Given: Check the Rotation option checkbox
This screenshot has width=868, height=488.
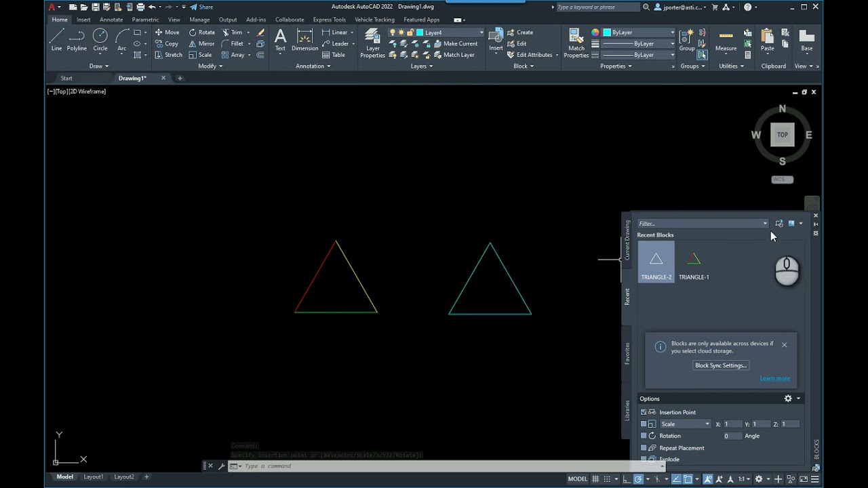Looking at the screenshot, I should tap(644, 436).
